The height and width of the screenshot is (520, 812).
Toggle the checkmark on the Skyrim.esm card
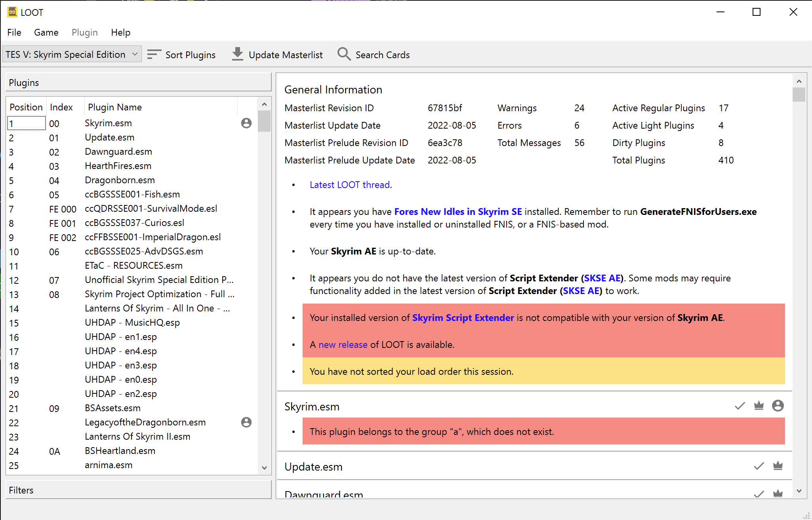point(740,406)
